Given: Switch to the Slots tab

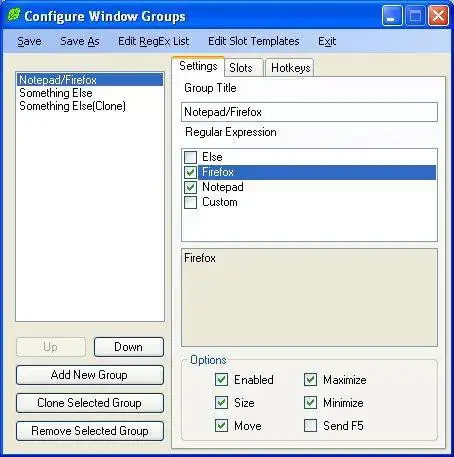Looking at the screenshot, I should click(x=241, y=68).
